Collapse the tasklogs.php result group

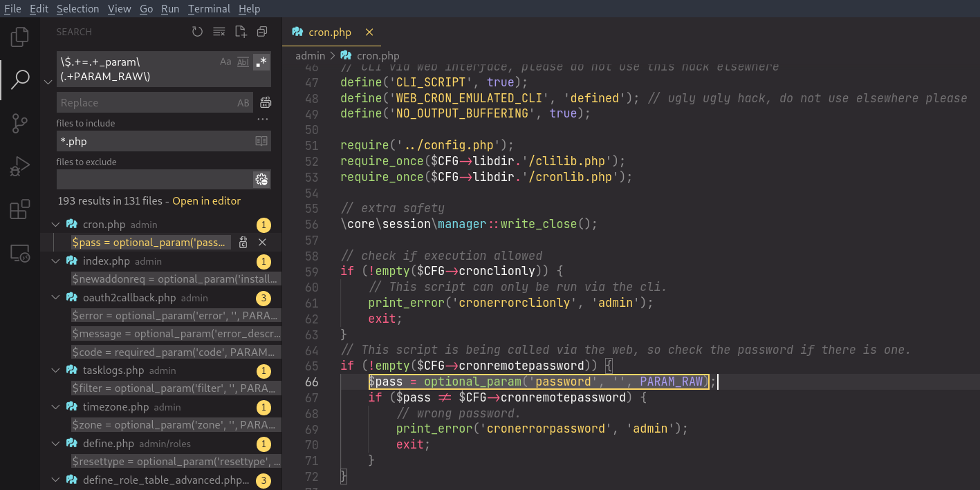click(x=55, y=370)
